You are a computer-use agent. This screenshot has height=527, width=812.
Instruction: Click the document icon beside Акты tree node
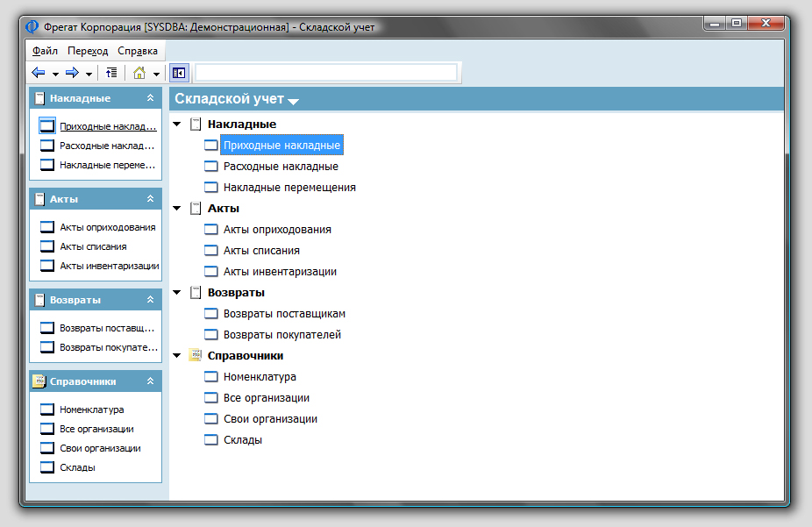click(196, 208)
